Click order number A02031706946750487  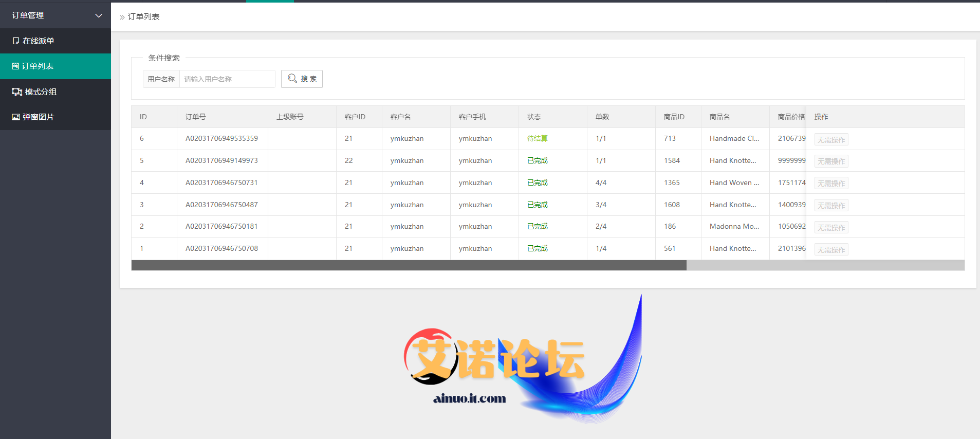click(222, 205)
